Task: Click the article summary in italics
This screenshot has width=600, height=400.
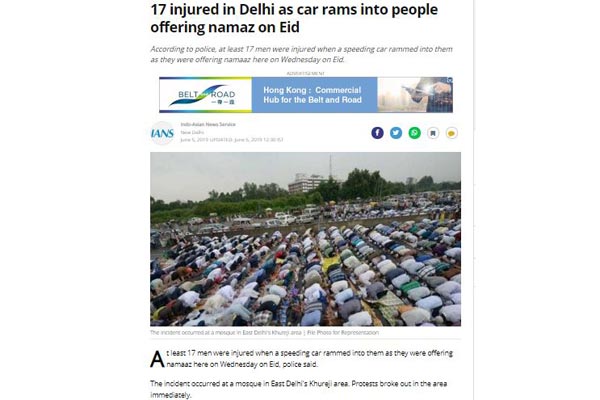Action: tap(302, 54)
